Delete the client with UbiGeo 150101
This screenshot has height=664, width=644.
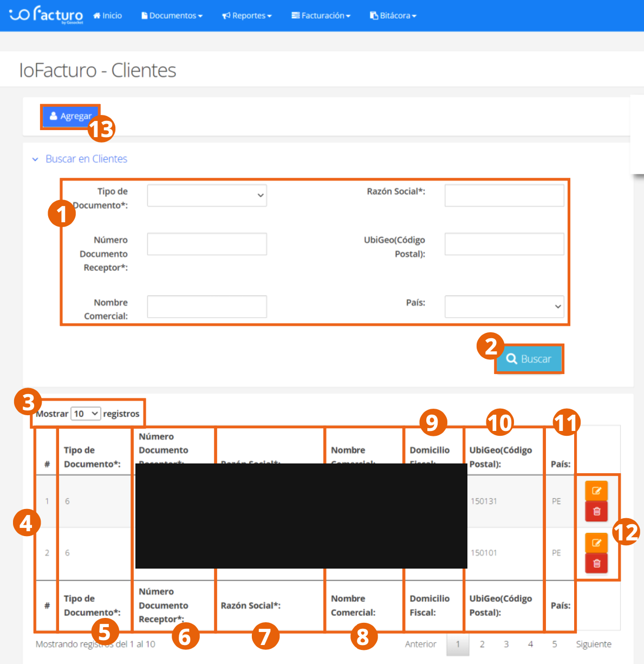point(596,563)
